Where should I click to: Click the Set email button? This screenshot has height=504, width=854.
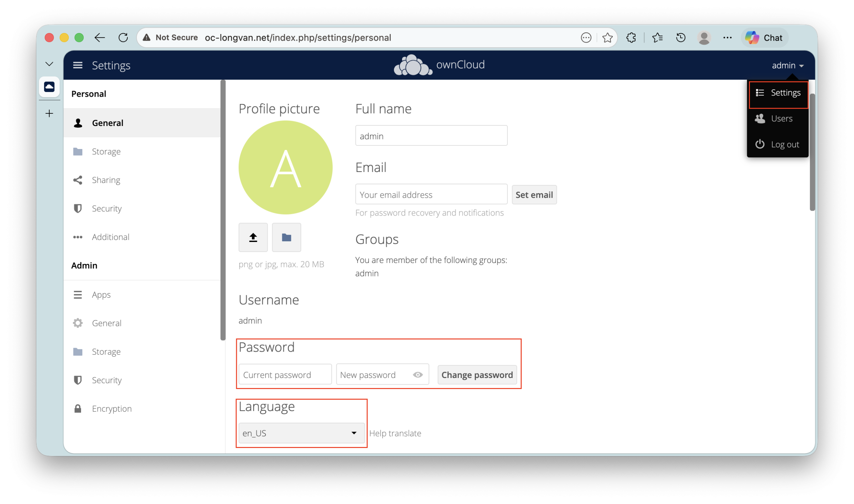point(533,195)
